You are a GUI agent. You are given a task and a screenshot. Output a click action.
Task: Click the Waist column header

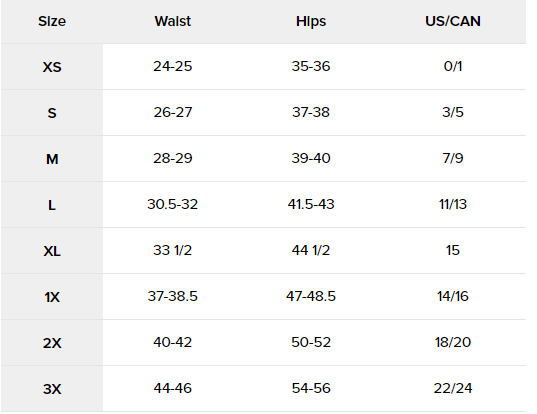point(173,22)
